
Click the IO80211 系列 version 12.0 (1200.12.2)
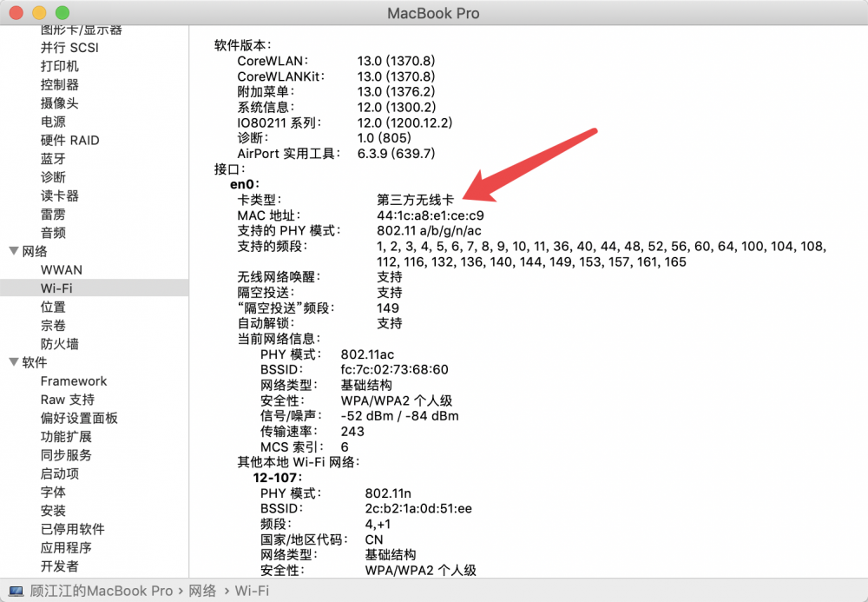coord(404,122)
